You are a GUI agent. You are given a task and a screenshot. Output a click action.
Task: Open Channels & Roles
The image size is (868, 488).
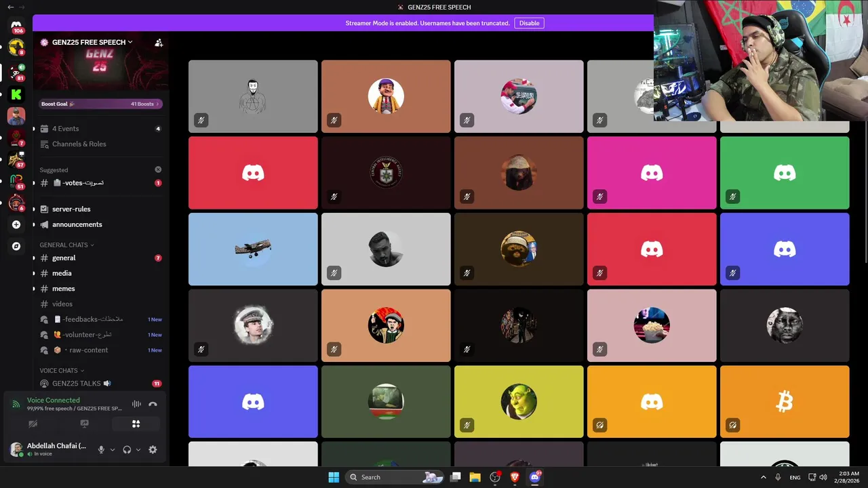100,144
